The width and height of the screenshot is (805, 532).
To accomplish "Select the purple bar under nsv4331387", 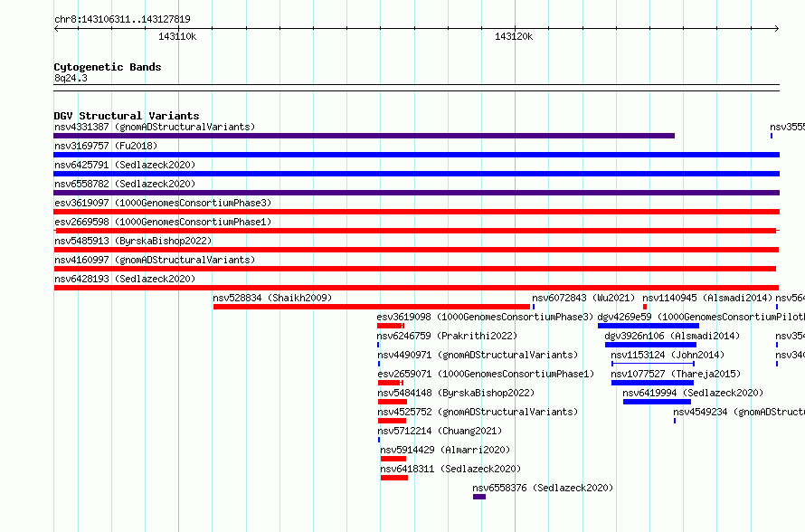I will (x=364, y=136).
